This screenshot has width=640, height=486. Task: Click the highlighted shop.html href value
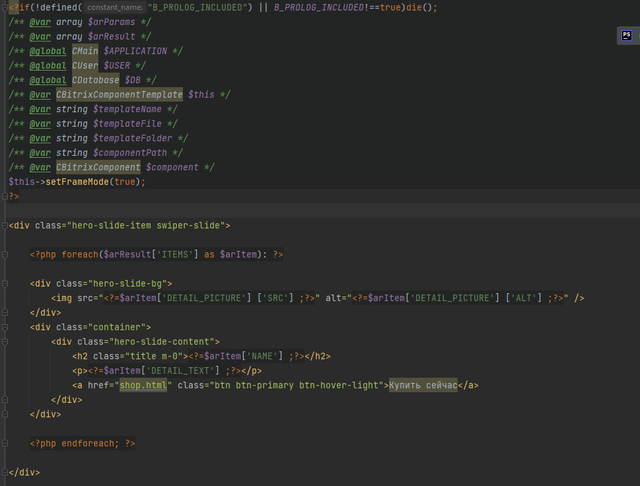tap(143, 385)
